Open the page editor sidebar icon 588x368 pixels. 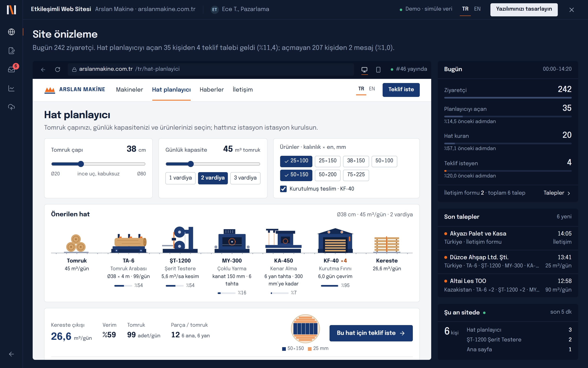(x=11, y=51)
